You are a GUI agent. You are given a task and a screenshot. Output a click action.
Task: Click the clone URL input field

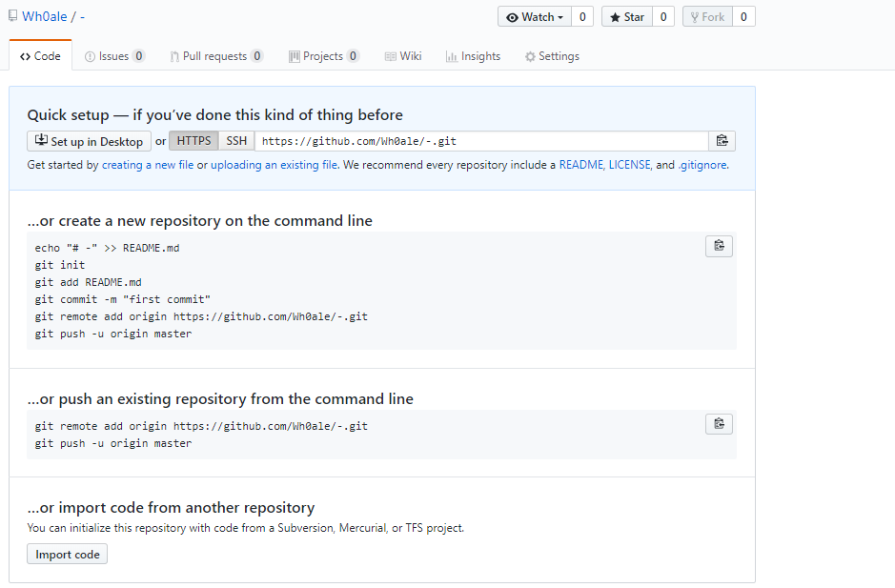[481, 141]
